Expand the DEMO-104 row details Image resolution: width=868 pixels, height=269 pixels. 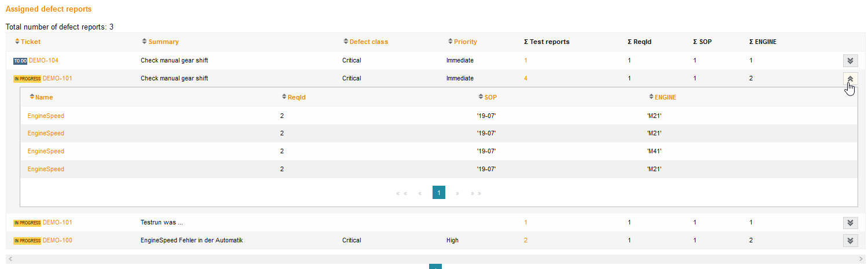(x=850, y=61)
